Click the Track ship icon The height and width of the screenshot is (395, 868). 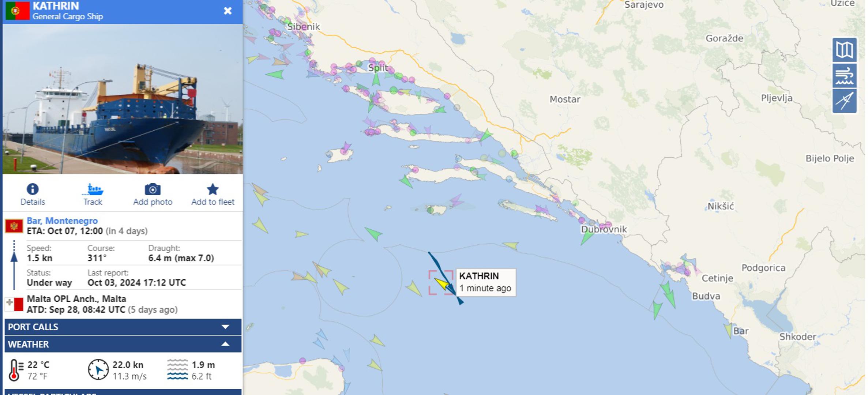coord(93,189)
